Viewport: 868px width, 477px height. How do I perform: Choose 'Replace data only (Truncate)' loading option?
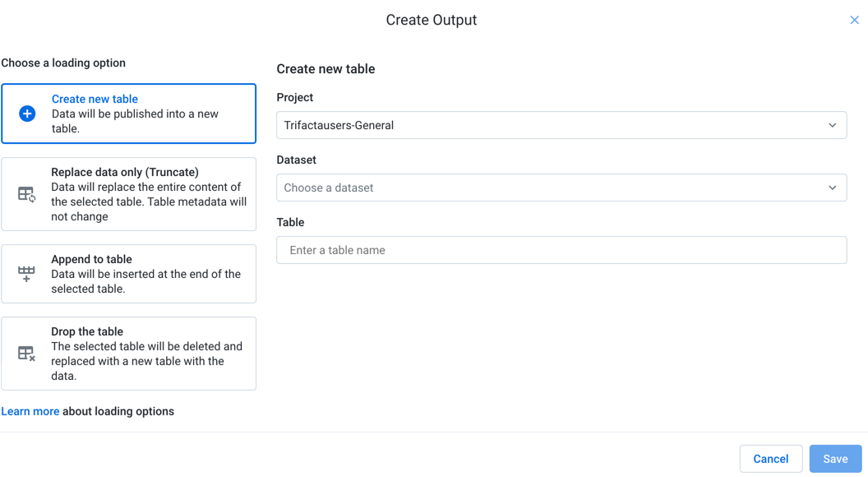[x=125, y=172]
